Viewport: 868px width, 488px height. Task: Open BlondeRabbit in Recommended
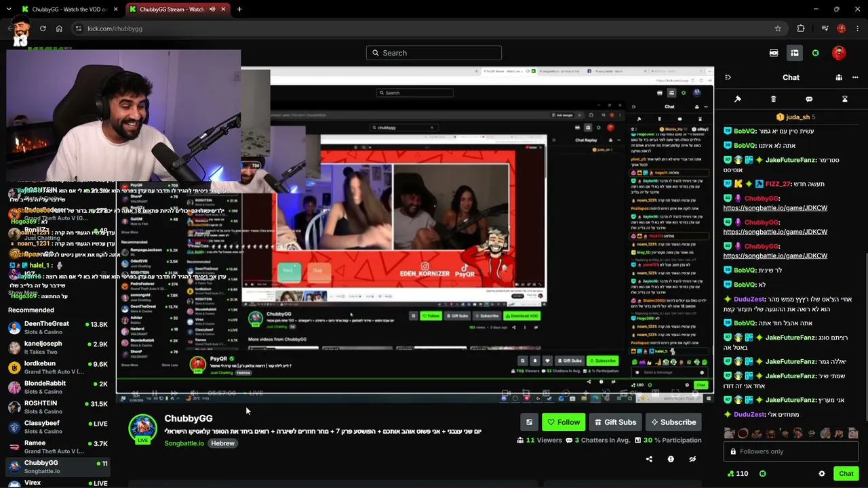(58, 388)
